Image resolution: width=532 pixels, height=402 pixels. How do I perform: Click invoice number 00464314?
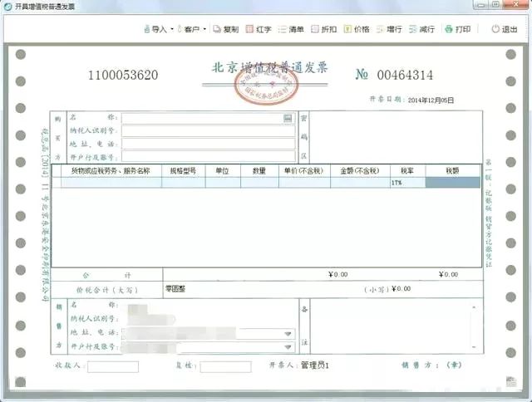[x=405, y=76]
